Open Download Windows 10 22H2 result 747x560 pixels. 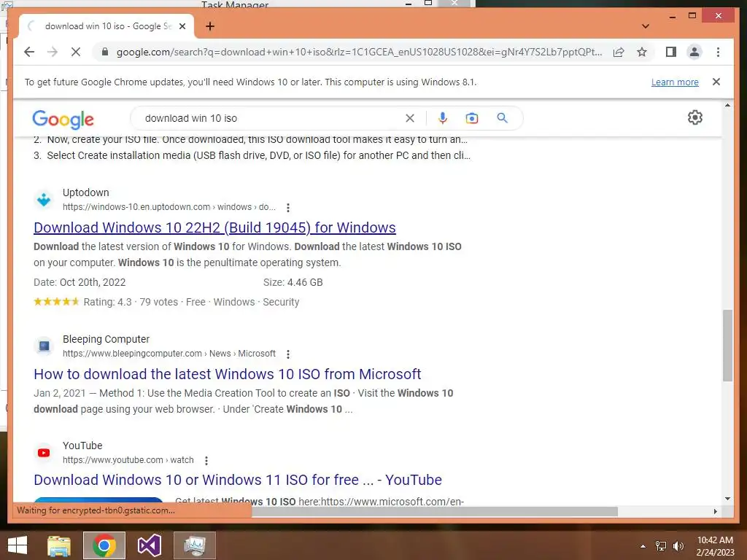point(214,227)
